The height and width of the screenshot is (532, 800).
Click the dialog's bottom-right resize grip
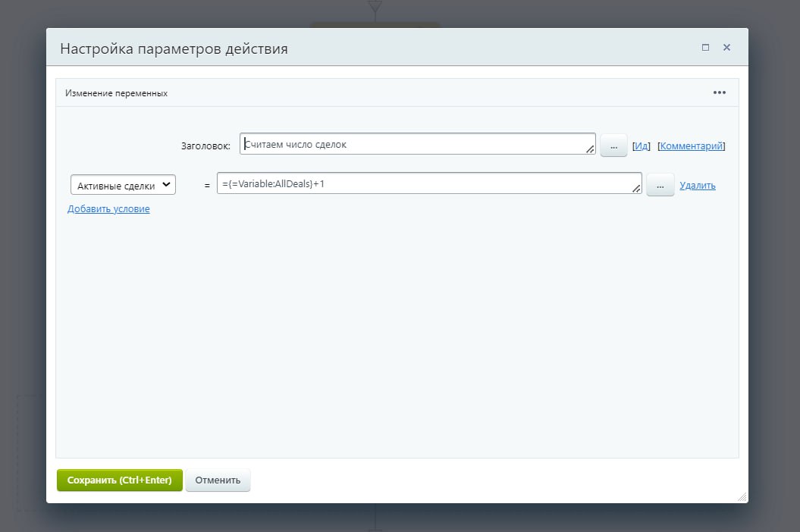click(x=742, y=497)
